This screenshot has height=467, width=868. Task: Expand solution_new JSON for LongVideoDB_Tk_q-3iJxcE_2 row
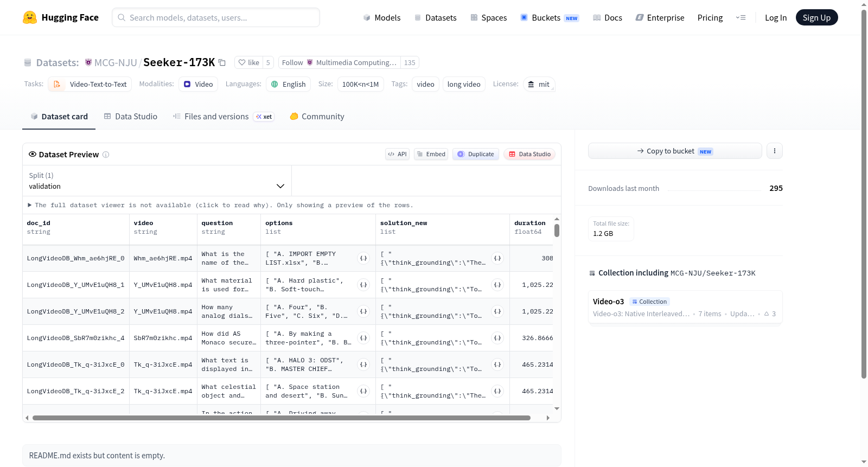pyautogui.click(x=497, y=391)
